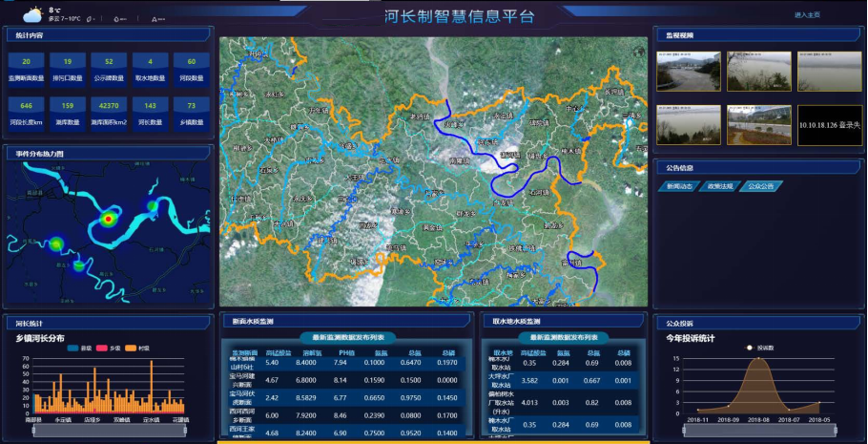Image resolution: width=868 pixels, height=444 pixels.
Task: Toggle 乡级 series in chart legend
Action: [x=109, y=349]
